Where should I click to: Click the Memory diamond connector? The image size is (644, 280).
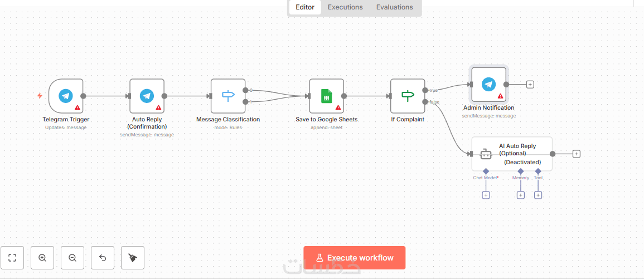[520, 170]
